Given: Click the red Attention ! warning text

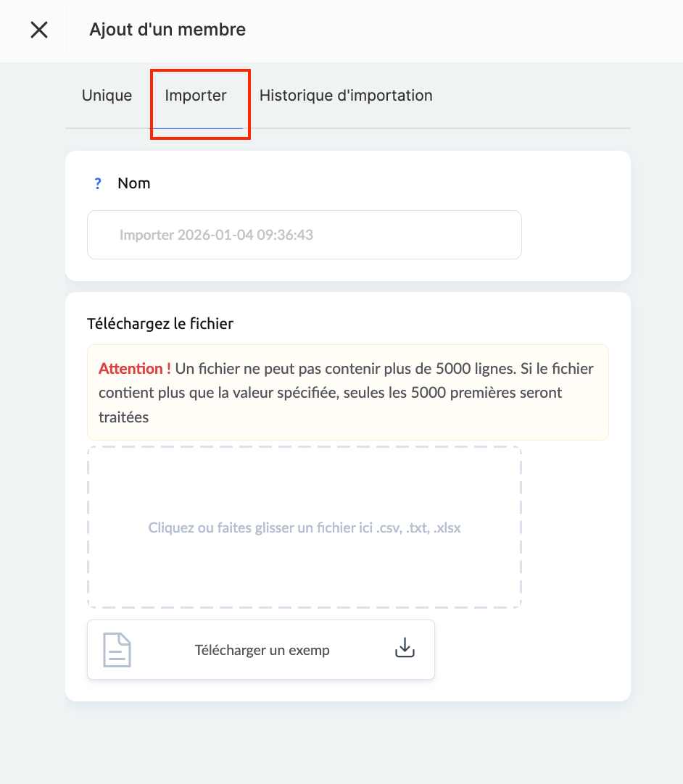Looking at the screenshot, I should pyautogui.click(x=135, y=369).
